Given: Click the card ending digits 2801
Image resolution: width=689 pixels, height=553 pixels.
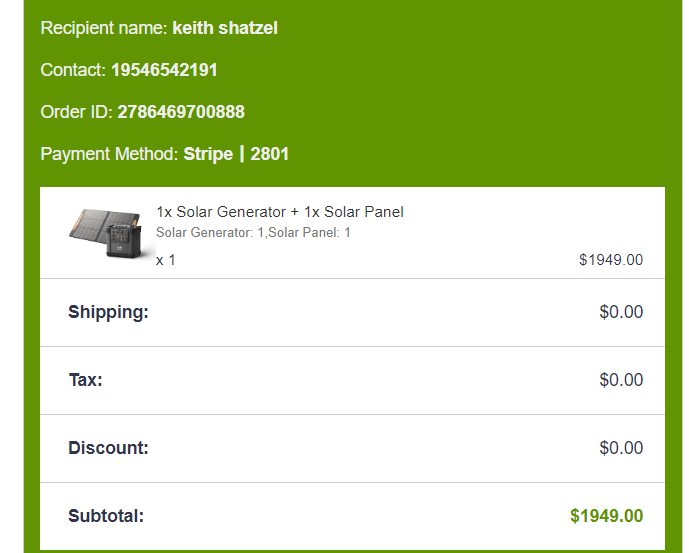Looking at the screenshot, I should tap(270, 154).
